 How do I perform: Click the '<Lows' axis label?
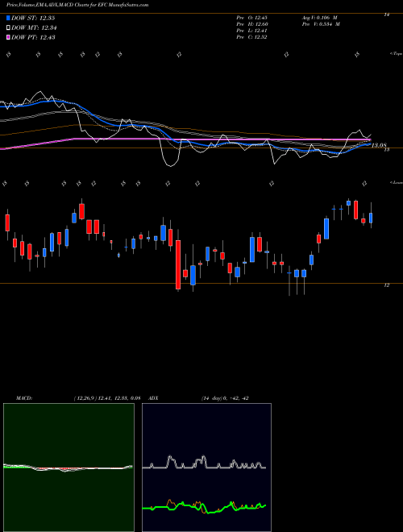tap(396, 182)
